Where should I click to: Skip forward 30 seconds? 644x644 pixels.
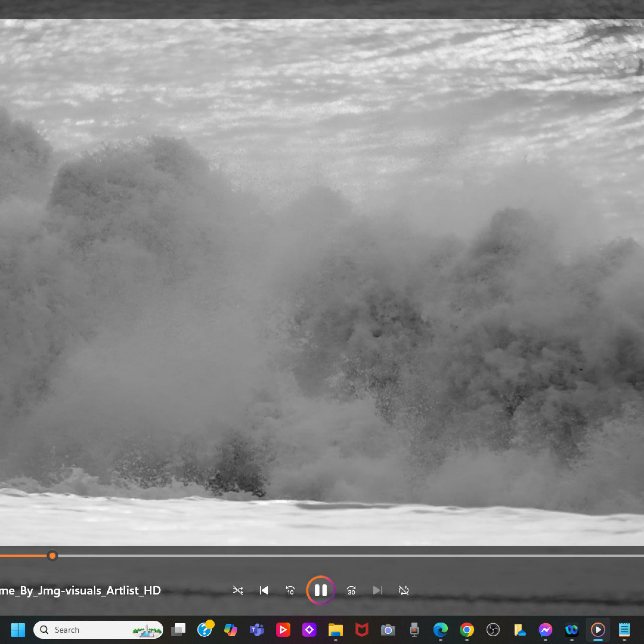[351, 590]
